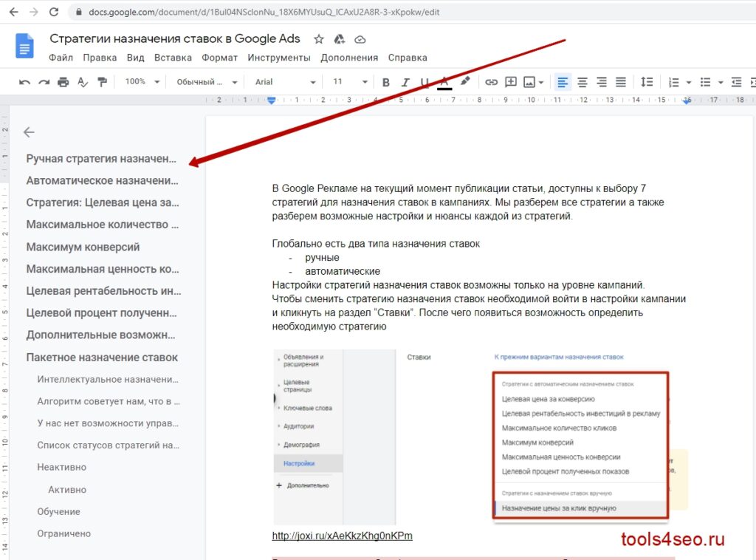The image size is (756, 560).
Task: Open outline heading Стратегия: Целевая цена за...
Action: (x=103, y=202)
